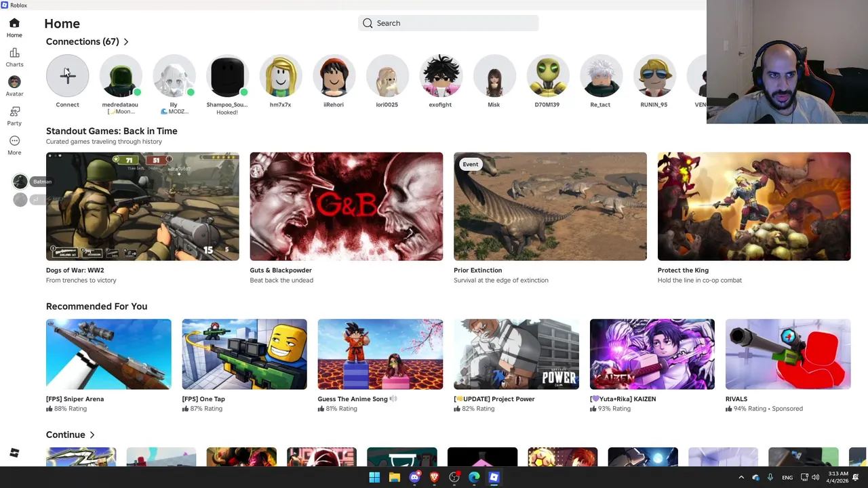Click the Connections (67) heading
The width and height of the screenshot is (868, 488).
tap(82, 41)
